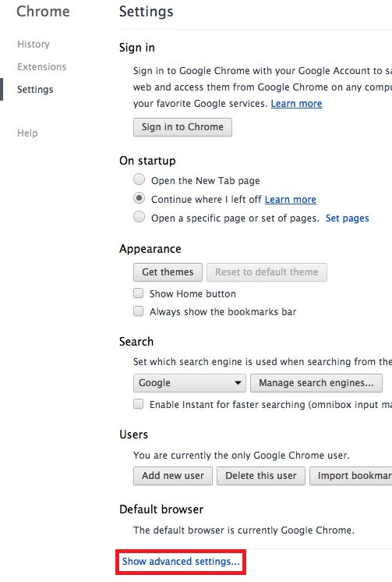This screenshot has width=392, height=582.
Task: Click the Set pages link
Action: click(347, 218)
